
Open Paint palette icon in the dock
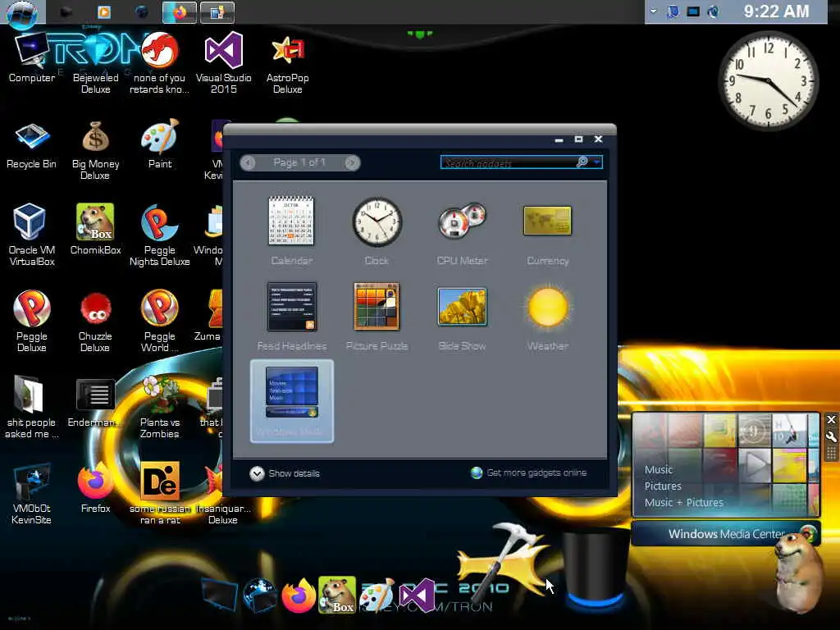tap(377, 595)
